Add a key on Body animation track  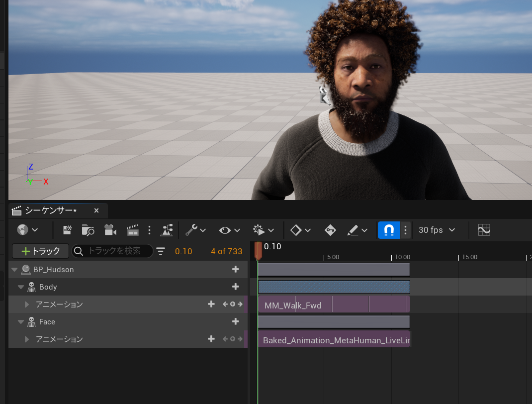(x=232, y=304)
